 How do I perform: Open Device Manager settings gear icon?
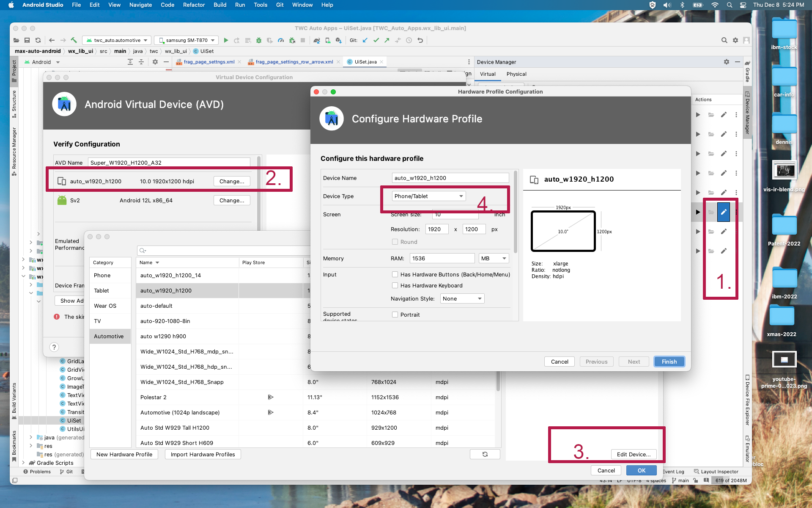[x=726, y=62]
